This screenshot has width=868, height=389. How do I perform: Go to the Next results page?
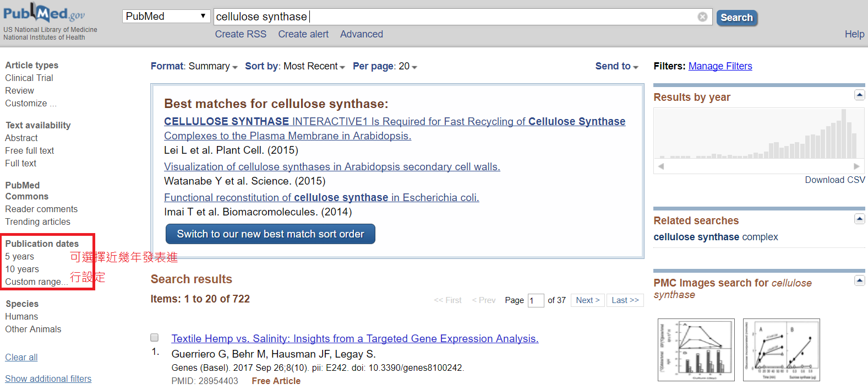588,300
